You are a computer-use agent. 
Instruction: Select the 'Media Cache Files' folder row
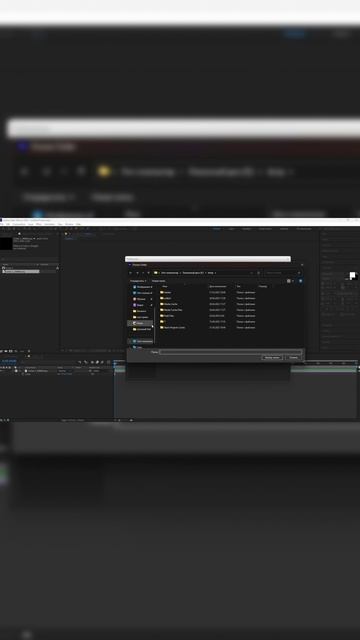point(208,310)
